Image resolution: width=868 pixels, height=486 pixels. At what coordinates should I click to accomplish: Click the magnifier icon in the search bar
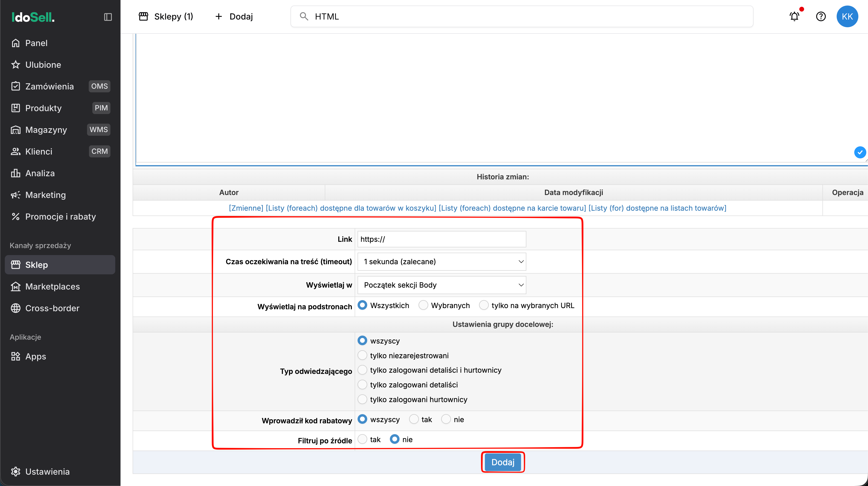coord(304,16)
